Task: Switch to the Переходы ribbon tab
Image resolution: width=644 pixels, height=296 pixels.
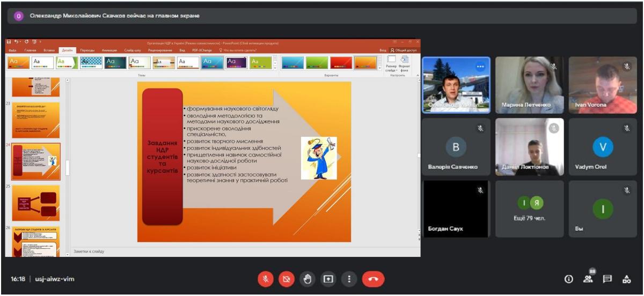Action: (x=87, y=50)
